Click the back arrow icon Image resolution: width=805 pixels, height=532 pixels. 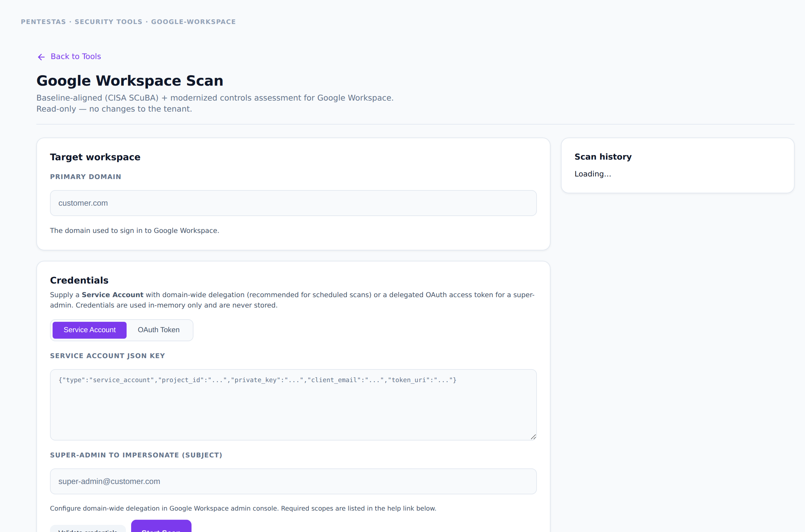coord(41,57)
